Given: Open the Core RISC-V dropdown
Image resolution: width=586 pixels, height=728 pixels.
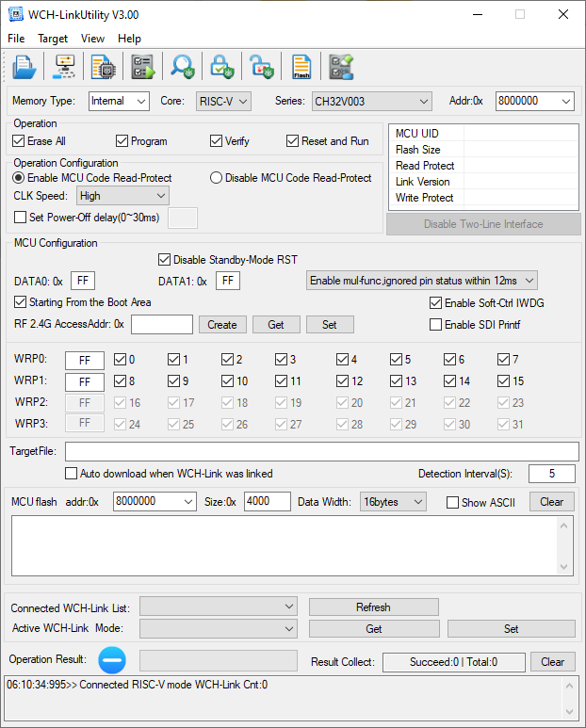Looking at the screenshot, I should [x=223, y=101].
